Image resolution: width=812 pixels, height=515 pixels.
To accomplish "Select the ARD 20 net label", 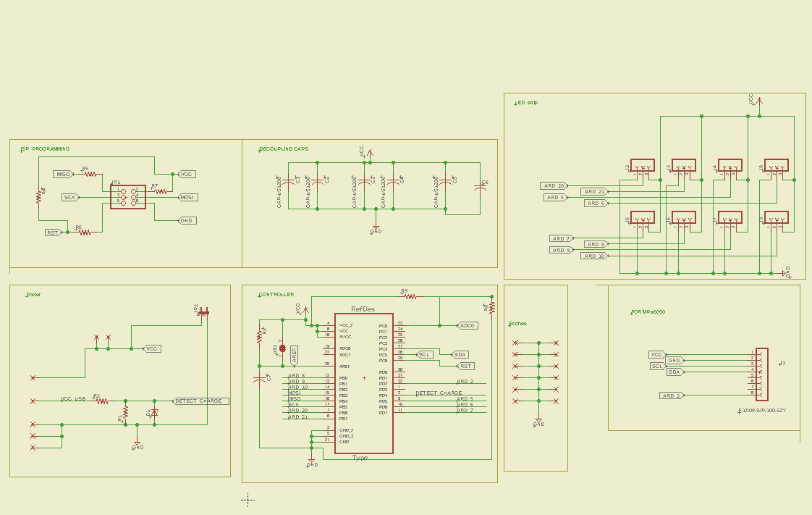I will [554, 185].
